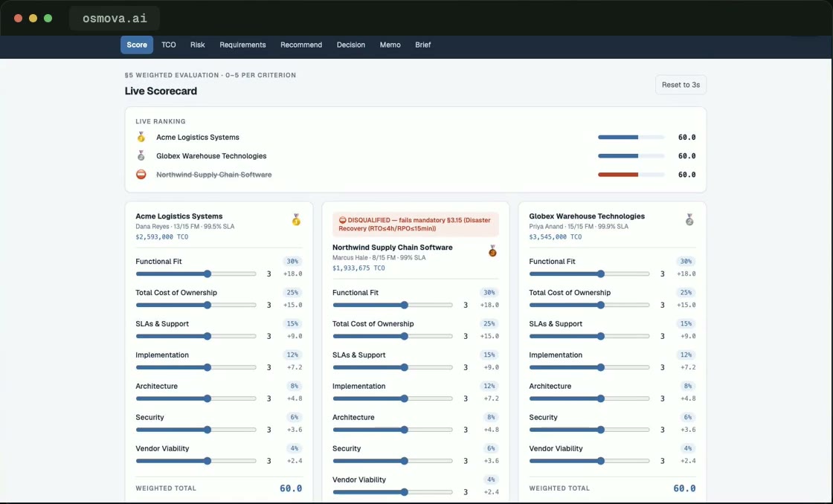
Task: Click silver medal icon beside Globex in Live Ranking
Action: point(141,155)
